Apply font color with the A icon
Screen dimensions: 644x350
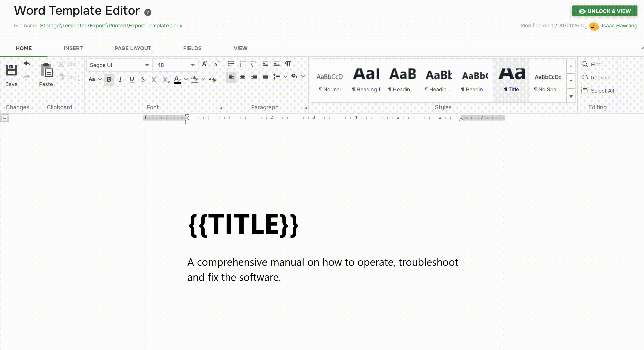(177, 79)
